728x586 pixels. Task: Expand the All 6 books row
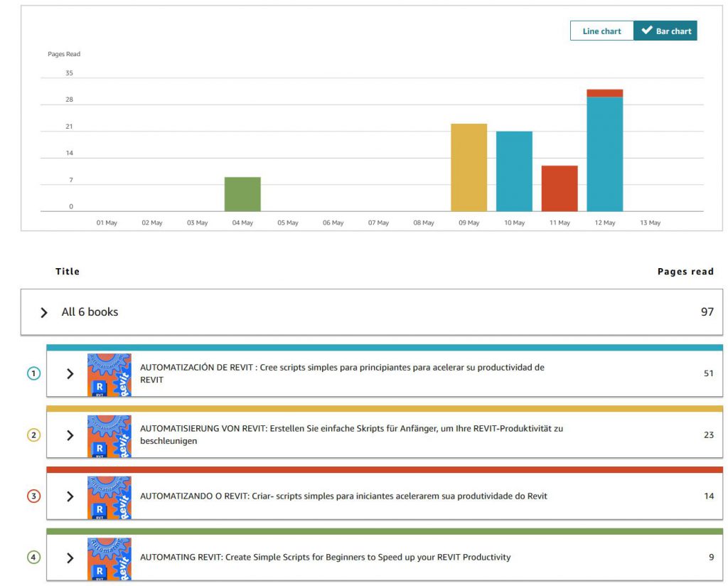[44, 312]
